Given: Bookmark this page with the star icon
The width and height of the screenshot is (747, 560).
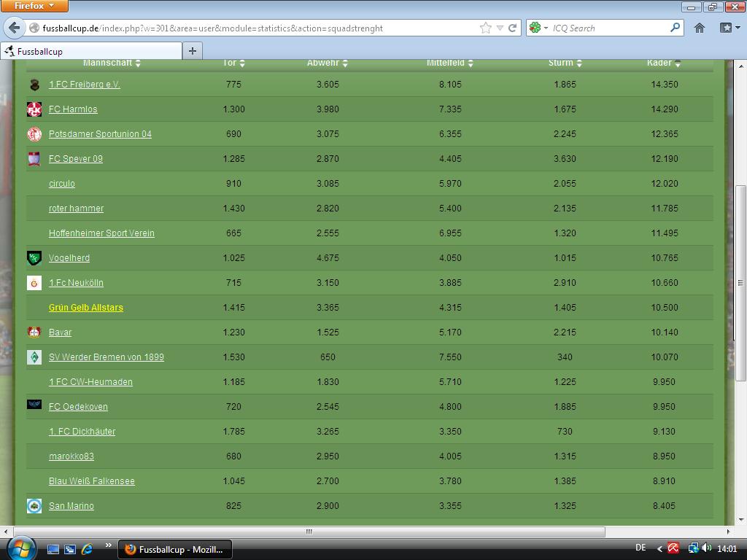Looking at the screenshot, I should [486, 28].
